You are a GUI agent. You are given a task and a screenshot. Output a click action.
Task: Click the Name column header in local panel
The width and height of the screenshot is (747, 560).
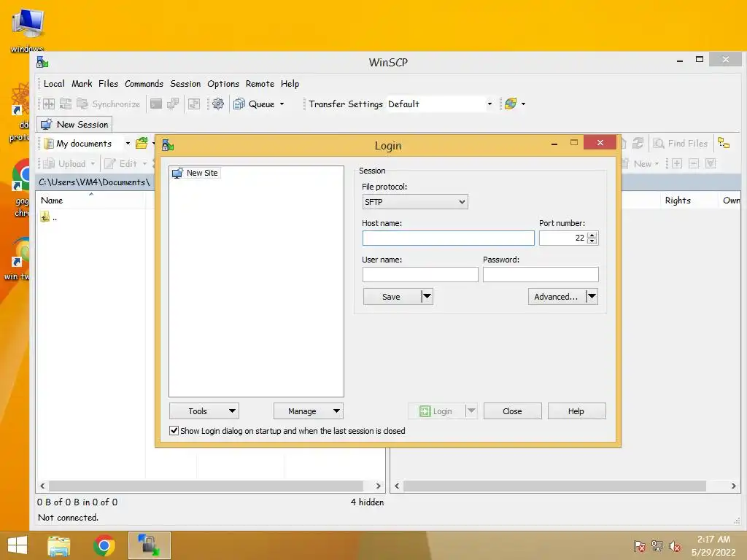coord(90,201)
